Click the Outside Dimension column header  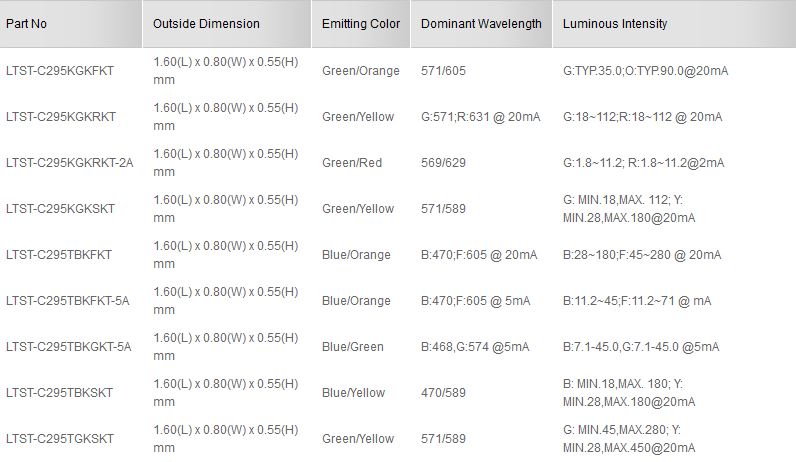206,24
